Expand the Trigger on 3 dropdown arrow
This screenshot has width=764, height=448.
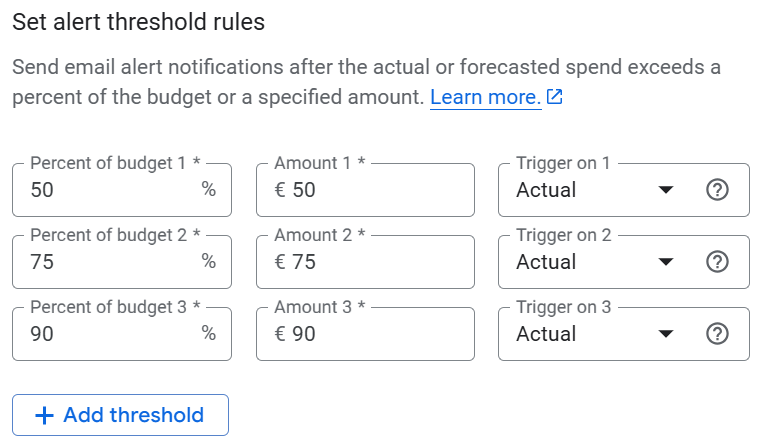(666, 334)
